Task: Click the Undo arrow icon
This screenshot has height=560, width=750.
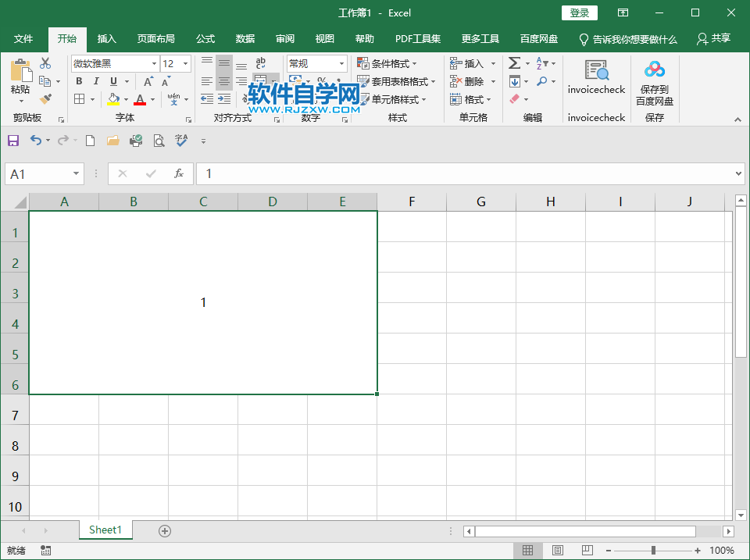Action: point(37,141)
